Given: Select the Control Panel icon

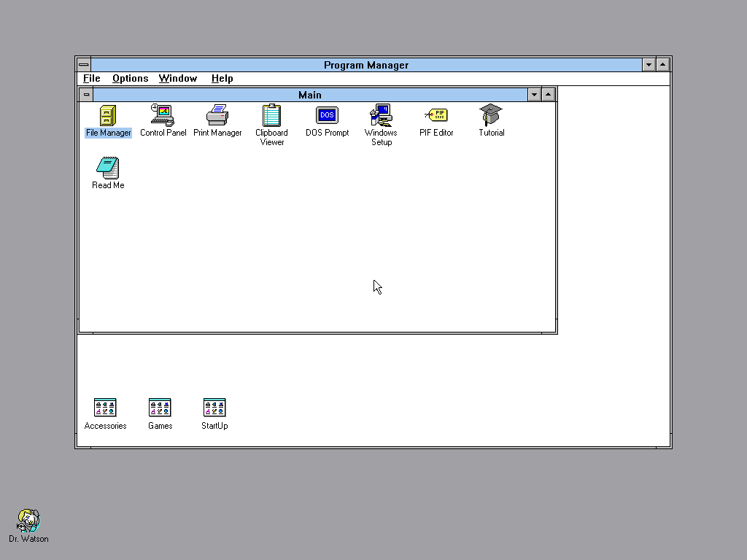Looking at the screenshot, I should tap(163, 115).
